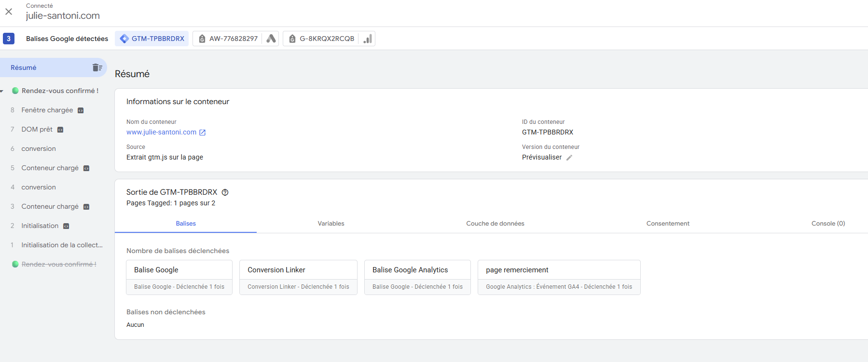
Task: Select the G-8KRQX2RCQB Analytics tag
Action: pos(321,39)
